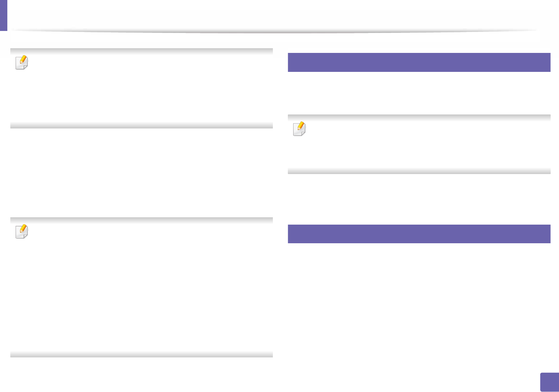Click the bottom gray border of the right note box
The image size is (559, 392).
(419, 171)
